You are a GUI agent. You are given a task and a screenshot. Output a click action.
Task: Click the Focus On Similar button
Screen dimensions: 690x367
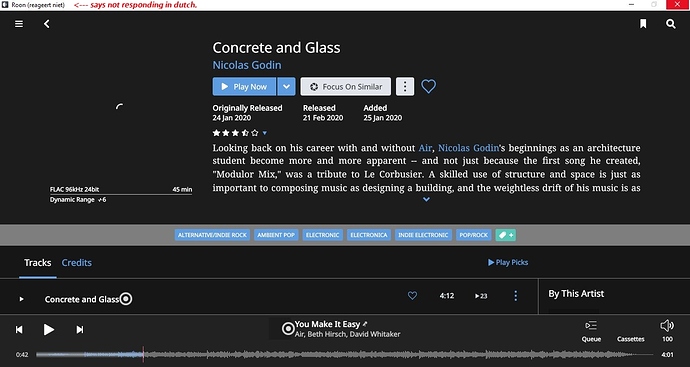345,87
